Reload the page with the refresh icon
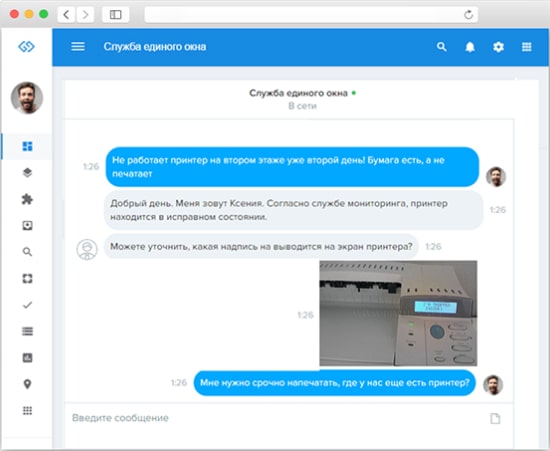The image size is (550, 451). point(469,15)
